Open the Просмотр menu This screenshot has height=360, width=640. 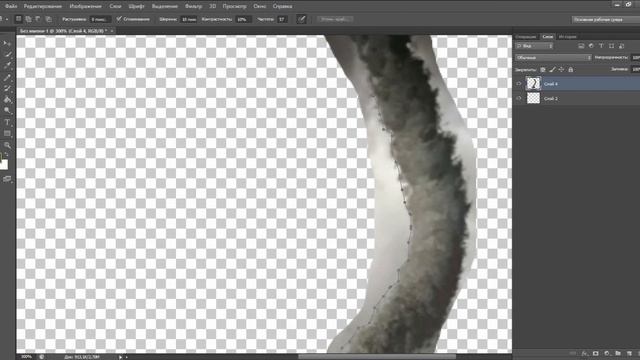tap(234, 6)
